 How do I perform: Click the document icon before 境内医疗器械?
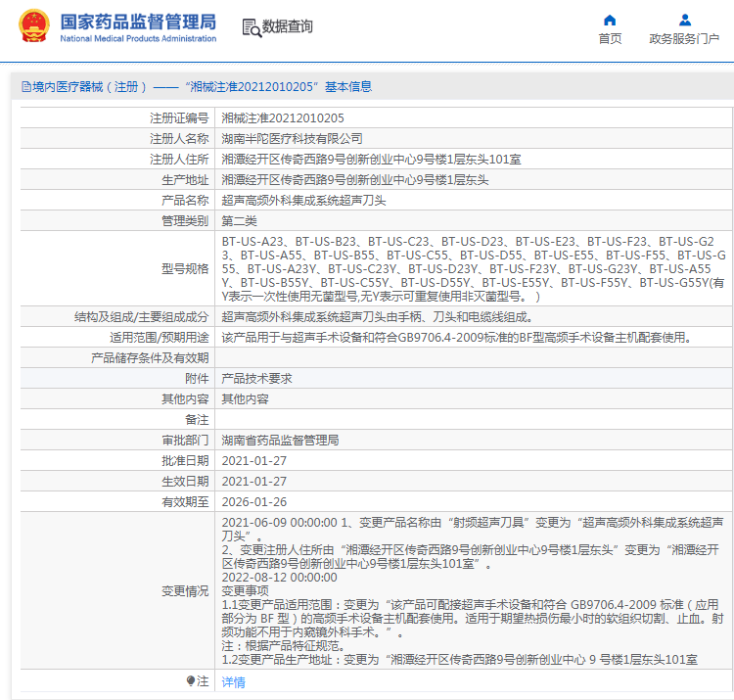[26, 86]
